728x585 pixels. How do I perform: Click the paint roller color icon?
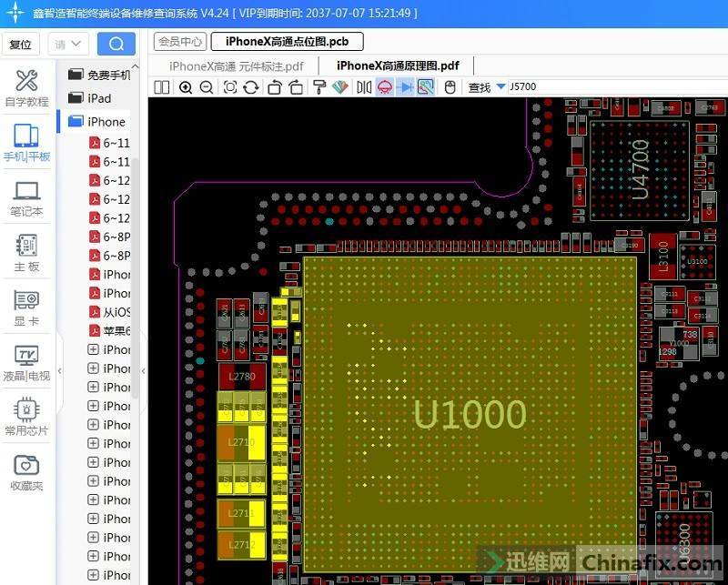point(318,87)
